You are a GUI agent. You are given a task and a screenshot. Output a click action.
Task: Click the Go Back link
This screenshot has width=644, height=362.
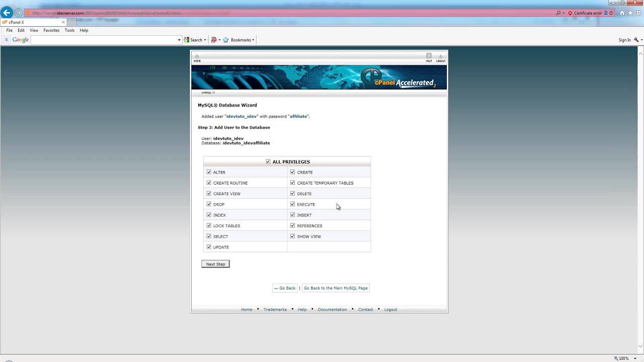click(x=285, y=288)
